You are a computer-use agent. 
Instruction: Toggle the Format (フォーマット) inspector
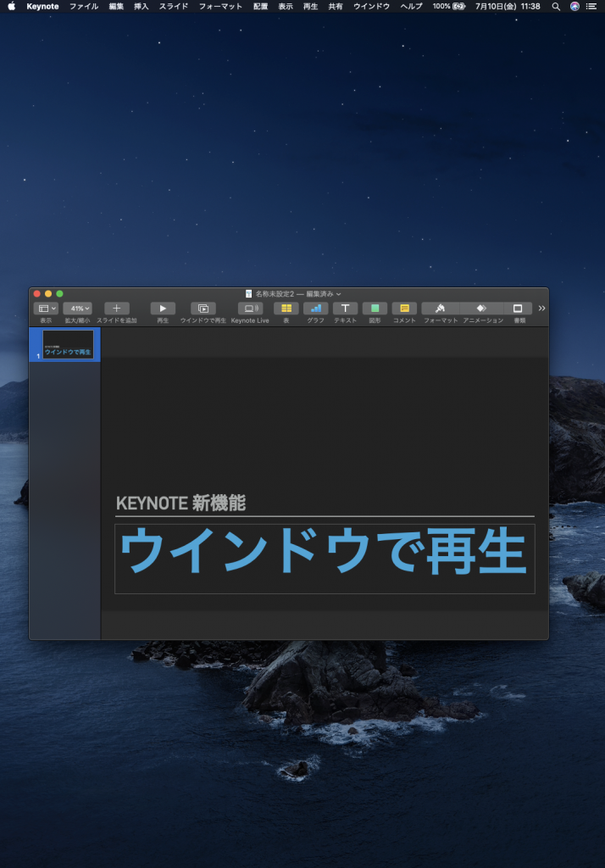pos(440,309)
